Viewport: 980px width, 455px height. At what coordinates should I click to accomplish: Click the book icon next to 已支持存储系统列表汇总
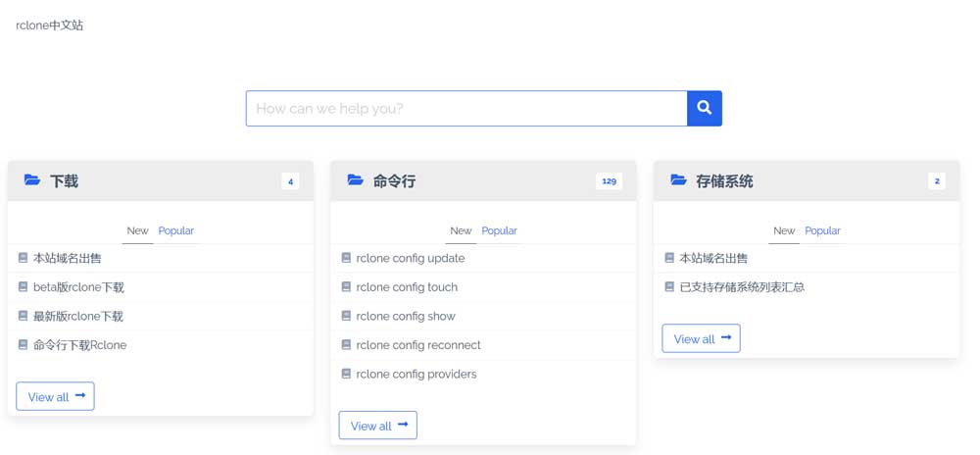tap(669, 287)
